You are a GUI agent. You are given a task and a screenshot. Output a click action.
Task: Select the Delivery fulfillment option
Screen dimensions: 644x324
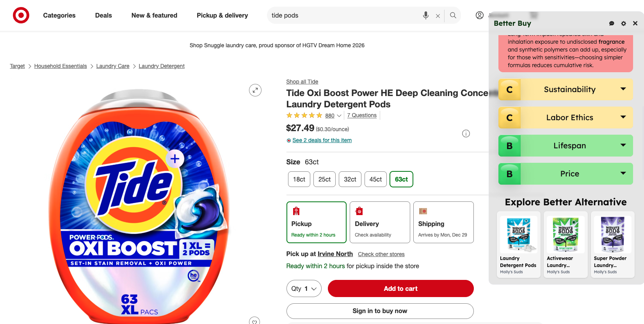pyautogui.click(x=380, y=222)
